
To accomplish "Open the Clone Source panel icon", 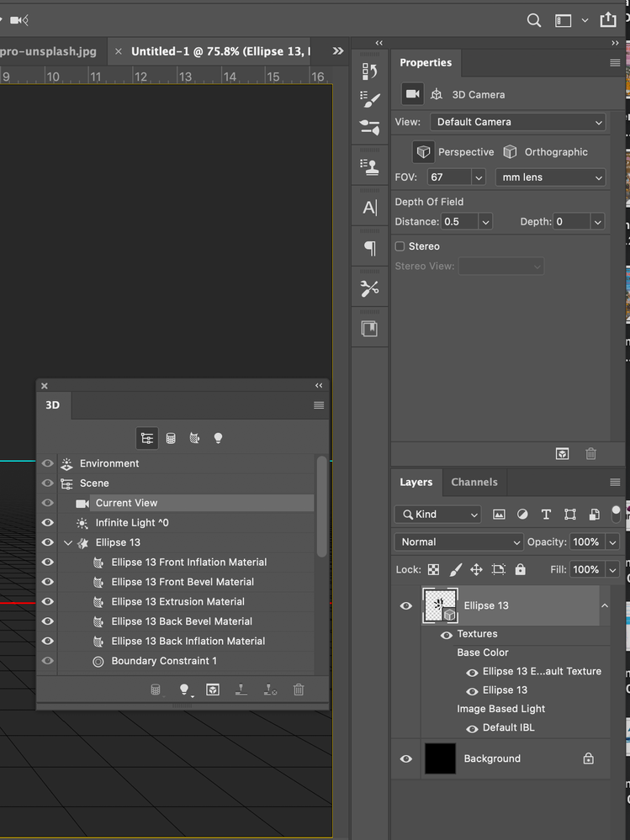I will tap(369, 166).
